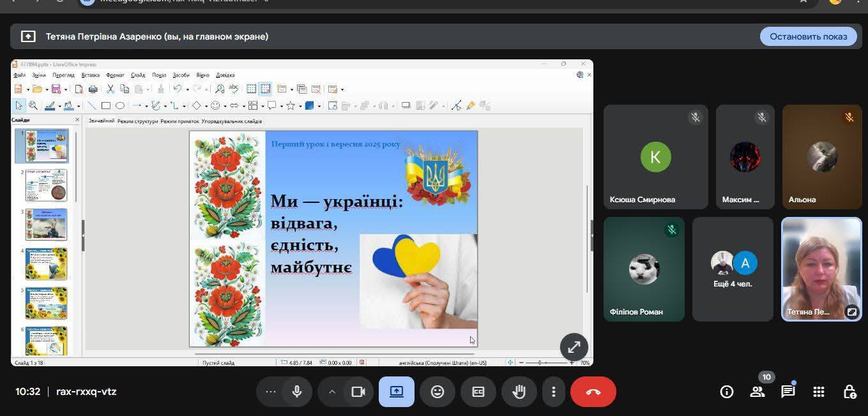Open host controls lock icon
Viewport: 868px width, 416px height.
tap(849, 392)
